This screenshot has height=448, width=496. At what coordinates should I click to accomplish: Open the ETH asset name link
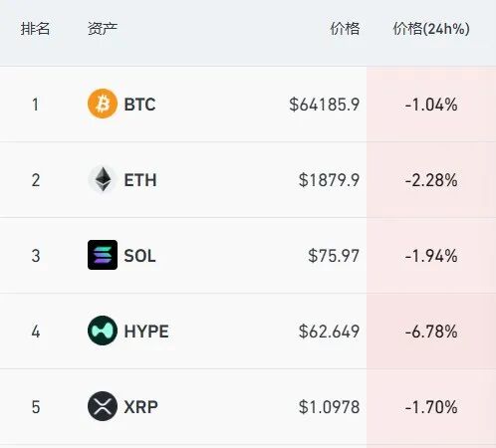click(140, 180)
